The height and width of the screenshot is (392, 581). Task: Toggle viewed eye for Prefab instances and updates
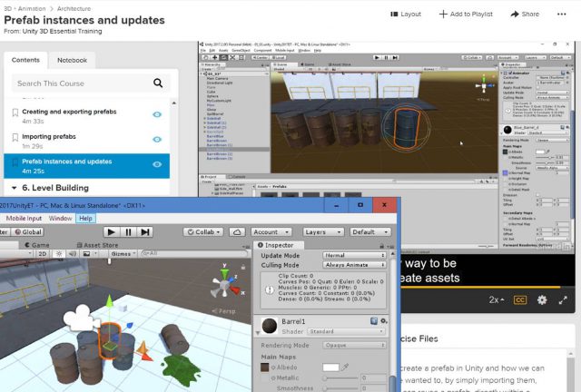tap(157, 164)
